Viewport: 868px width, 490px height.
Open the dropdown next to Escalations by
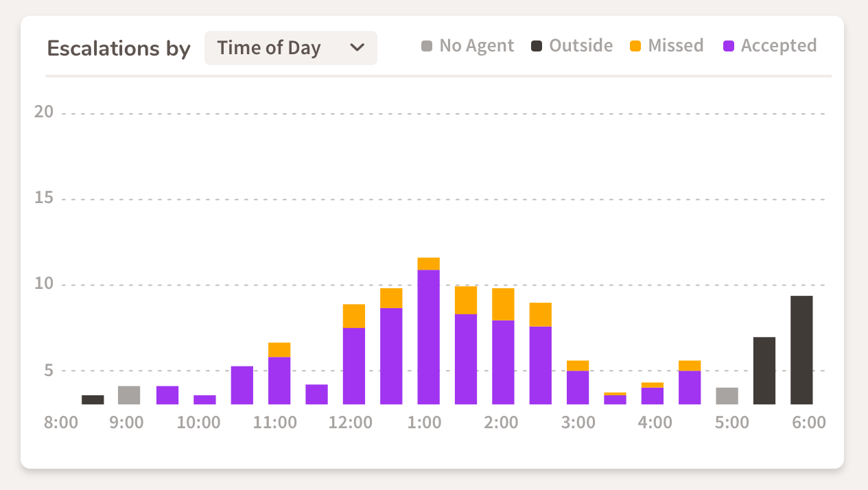(x=290, y=47)
